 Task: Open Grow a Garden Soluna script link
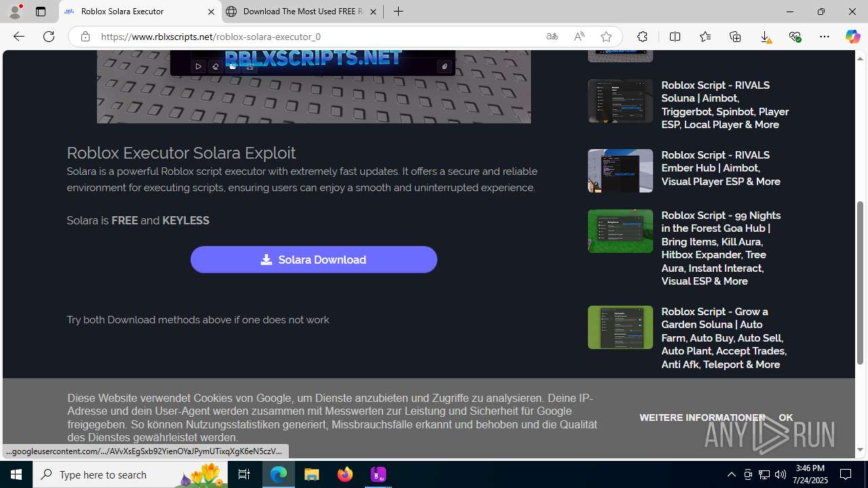[723, 338]
